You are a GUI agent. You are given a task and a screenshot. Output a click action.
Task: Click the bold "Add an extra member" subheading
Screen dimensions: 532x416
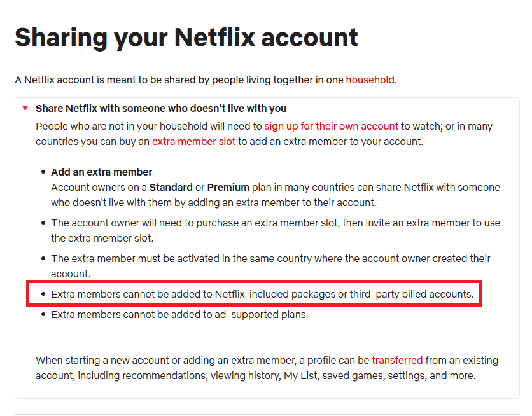pyautogui.click(x=102, y=172)
